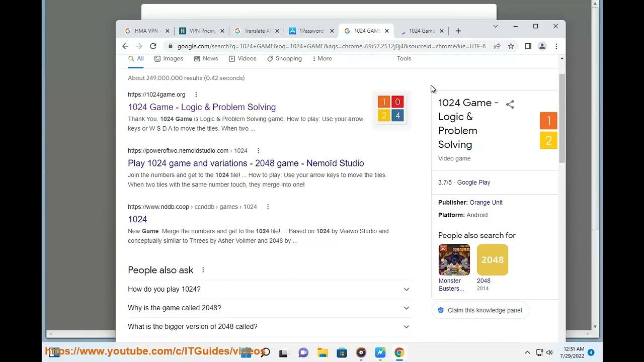
Task: Close the VPN Pricing tab
Action: tap(222, 31)
